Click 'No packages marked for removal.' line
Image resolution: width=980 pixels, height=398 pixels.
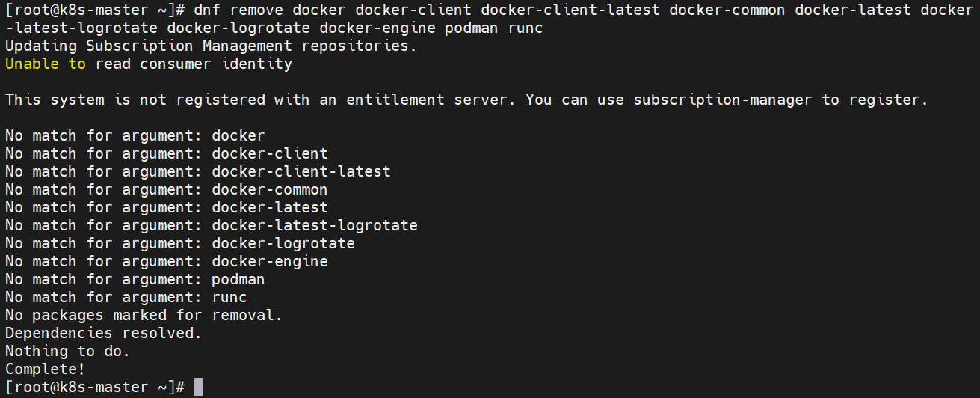[x=144, y=315]
